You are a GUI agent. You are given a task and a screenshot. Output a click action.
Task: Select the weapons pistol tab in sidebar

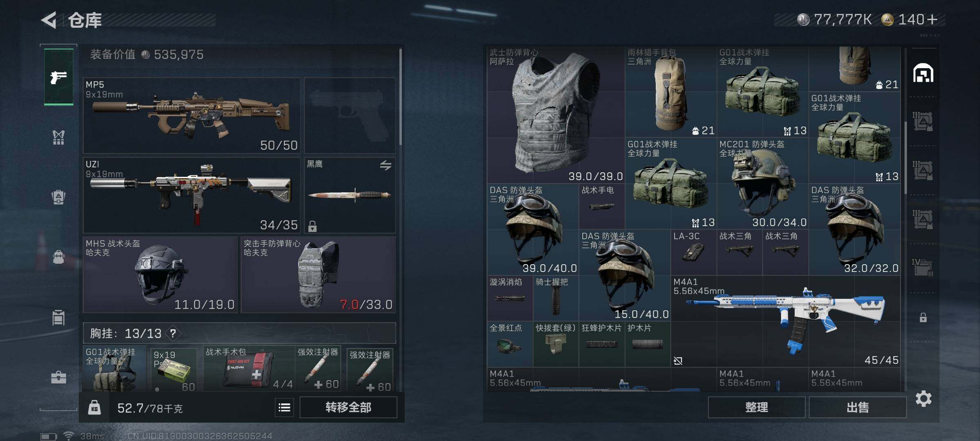click(58, 77)
